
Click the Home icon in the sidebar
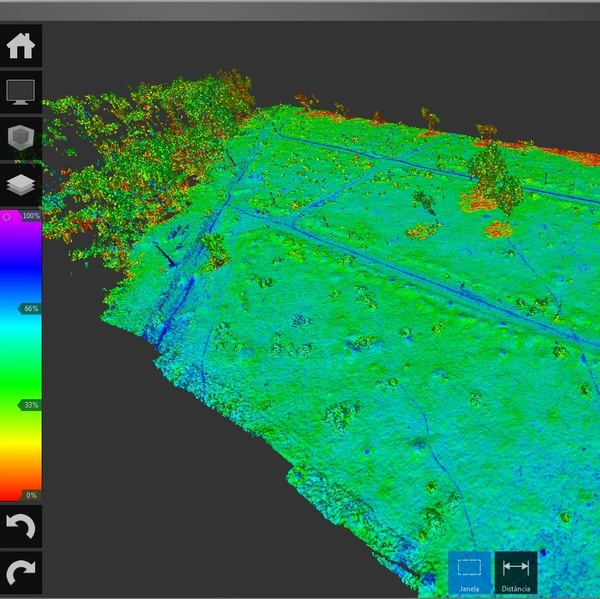click(x=20, y=47)
